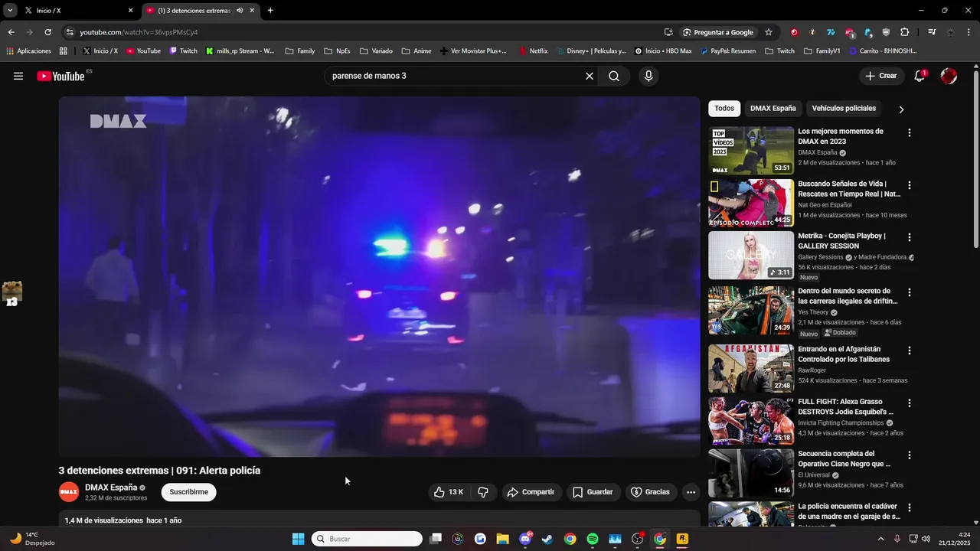Open the PayPal: Resumen bookmark
Screen dimensions: 980x551
727,51
